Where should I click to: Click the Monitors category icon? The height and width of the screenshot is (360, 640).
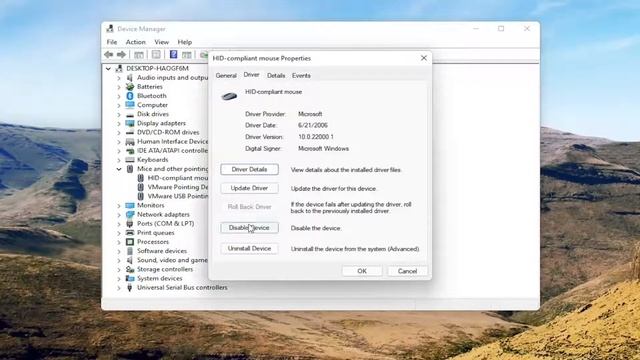[x=130, y=205]
